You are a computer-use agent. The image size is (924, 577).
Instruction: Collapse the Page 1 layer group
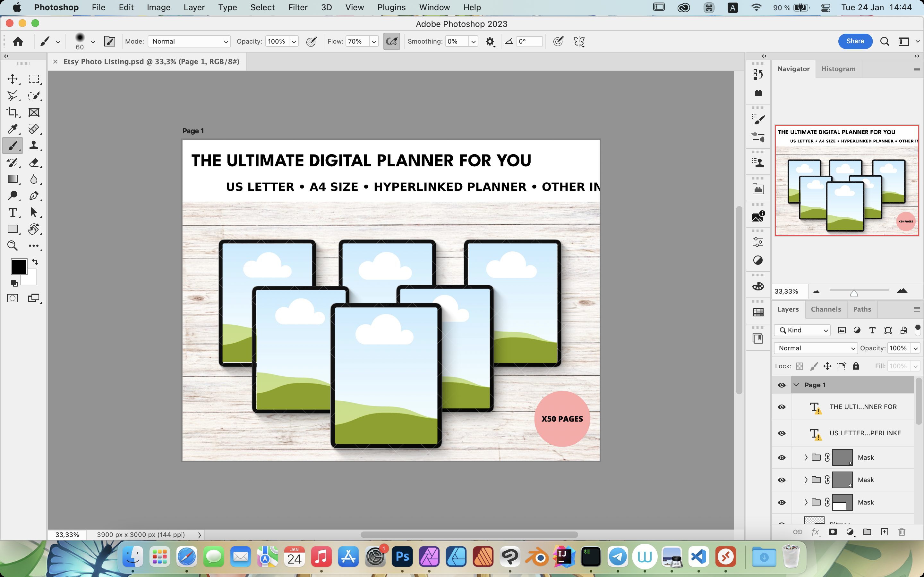pos(797,385)
